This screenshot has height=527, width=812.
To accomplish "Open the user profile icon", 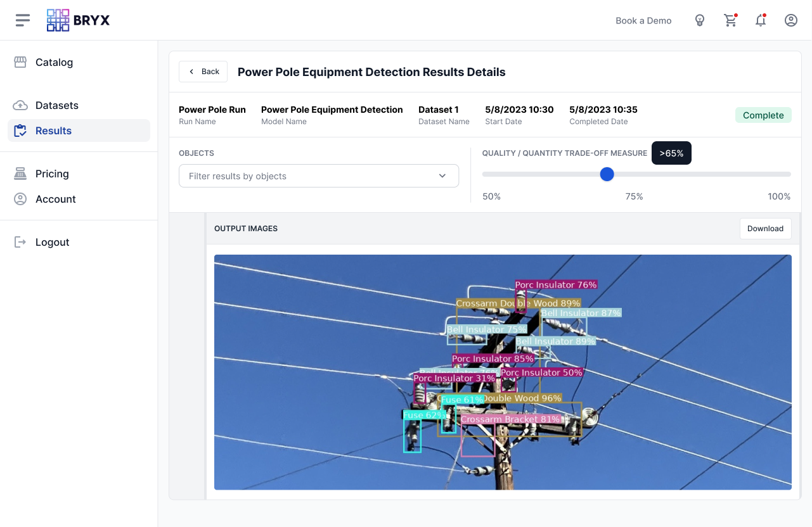I will [x=791, y=20].
